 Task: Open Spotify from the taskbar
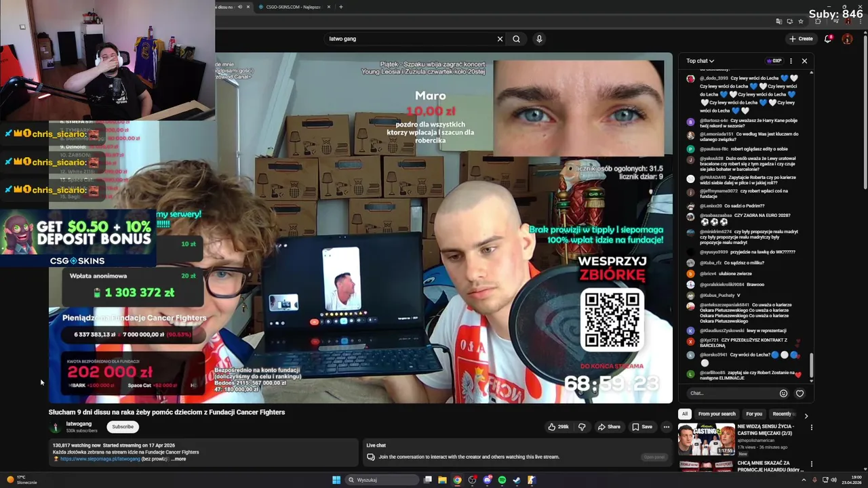[x=502, y=480]
